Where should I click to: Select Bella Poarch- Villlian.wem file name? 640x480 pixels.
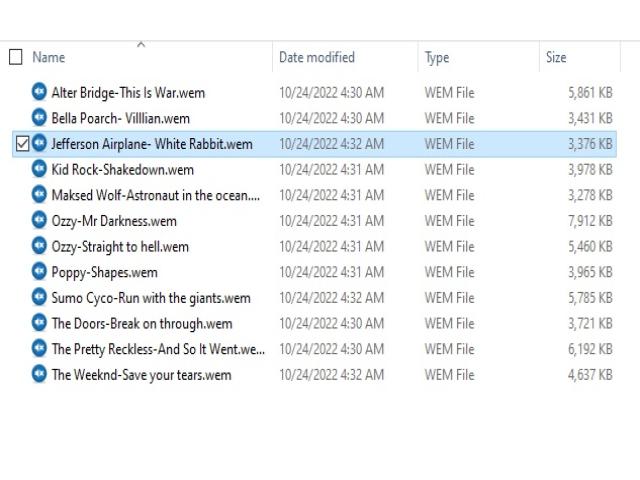(x=120, y=118)
